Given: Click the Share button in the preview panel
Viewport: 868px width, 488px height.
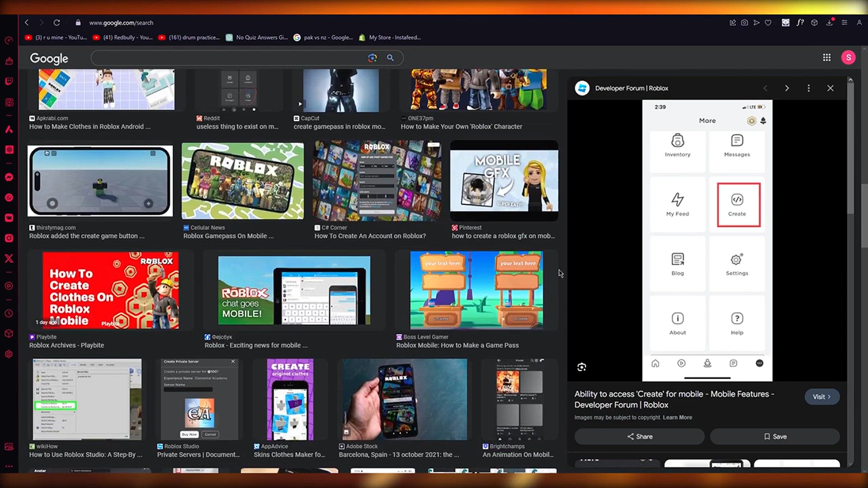Looking at the screenshot, I should click(639, 436).
